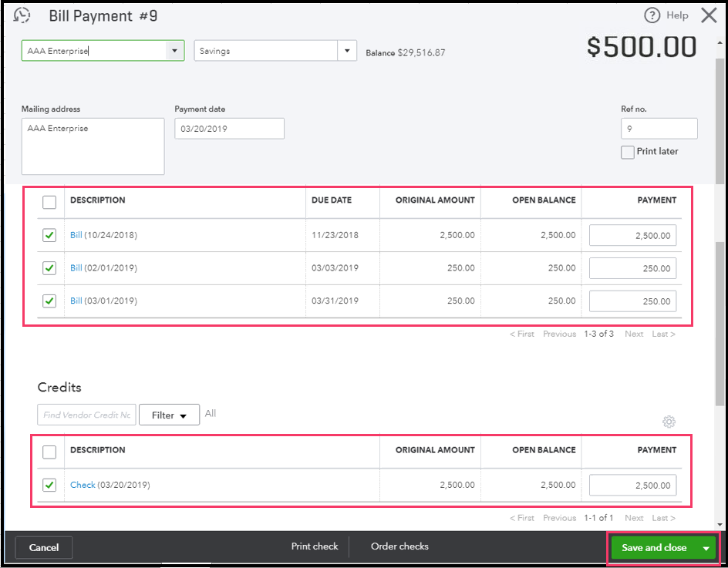Click the Save and close button
Image resolution: width=728 pixels, height=568 pixels.
654,548
